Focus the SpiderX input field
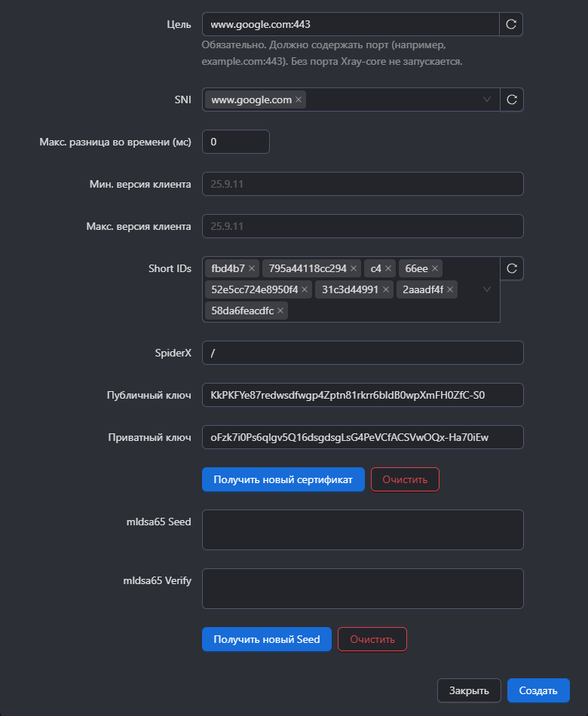The width and height of the screenshot is (588, 716). coord(363,353)
